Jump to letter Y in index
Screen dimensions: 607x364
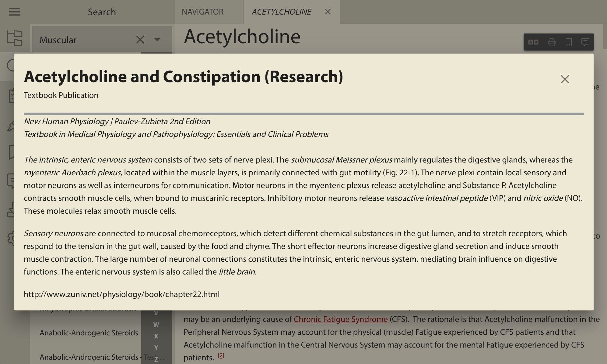pos(156,348)
